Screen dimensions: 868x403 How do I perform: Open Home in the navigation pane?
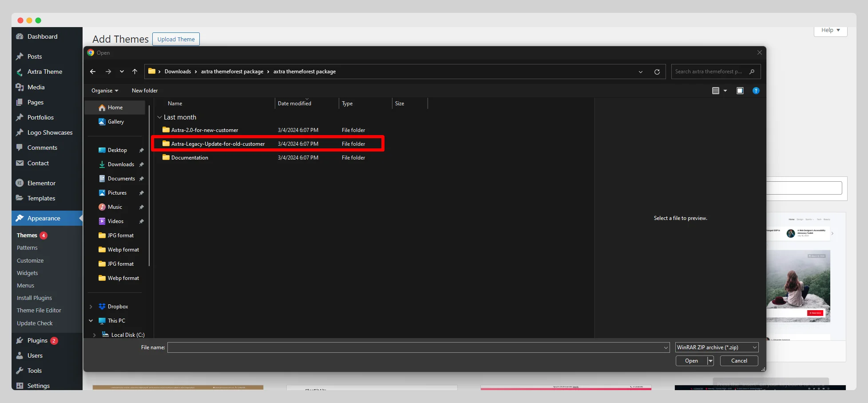[115, 108]
